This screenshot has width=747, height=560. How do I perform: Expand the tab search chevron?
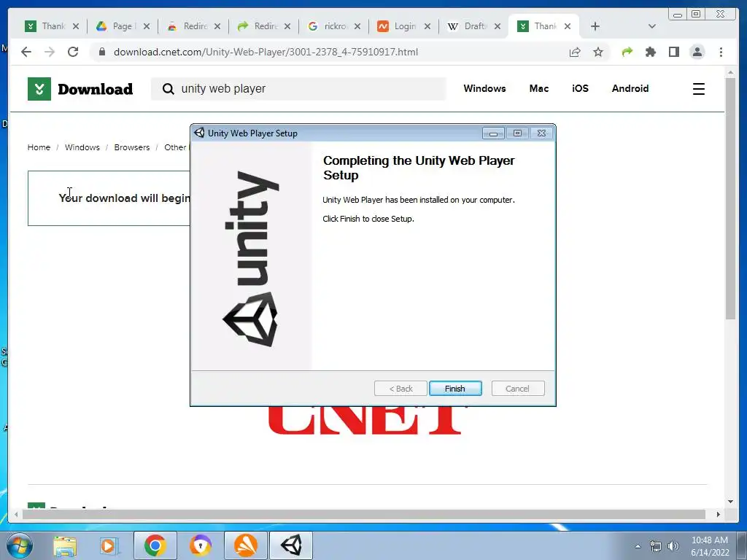(x=652, y=26)
